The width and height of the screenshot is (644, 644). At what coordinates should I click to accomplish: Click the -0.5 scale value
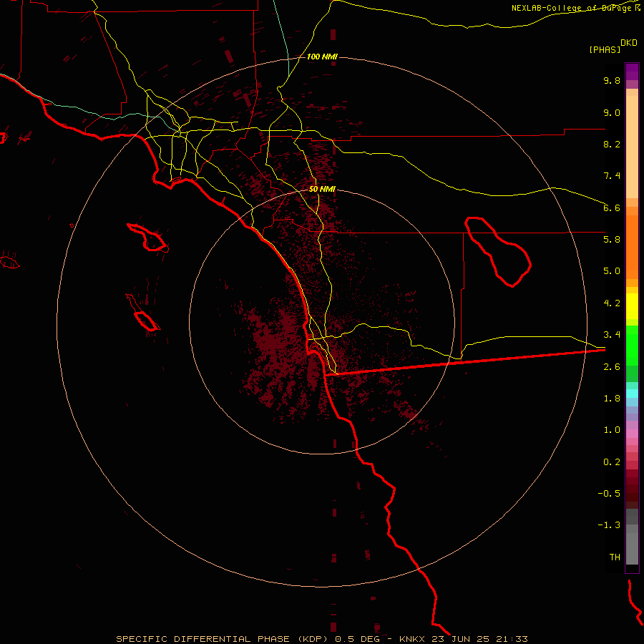click(609, 494)
